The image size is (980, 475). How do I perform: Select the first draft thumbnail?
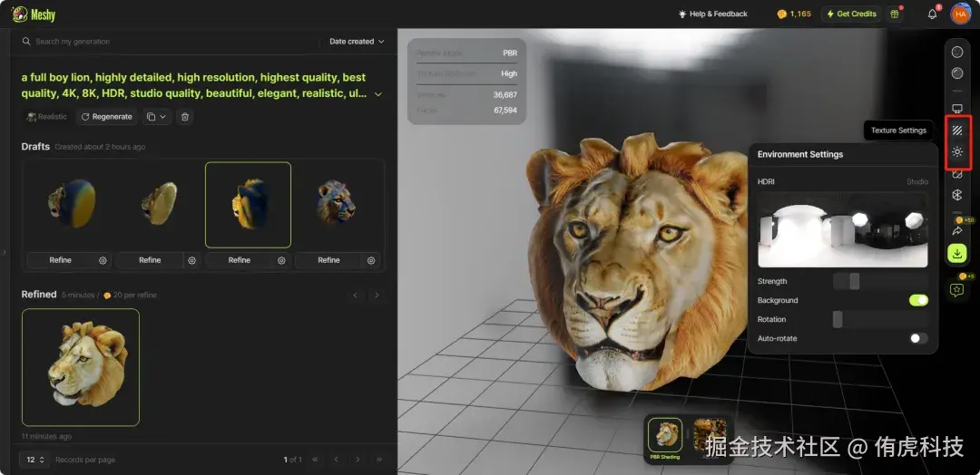click(x=69, y=205)
